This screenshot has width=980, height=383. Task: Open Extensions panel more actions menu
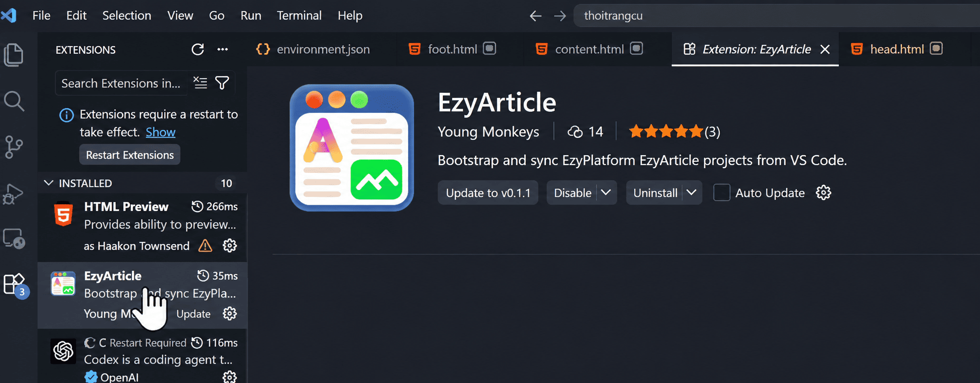[223, 49]
